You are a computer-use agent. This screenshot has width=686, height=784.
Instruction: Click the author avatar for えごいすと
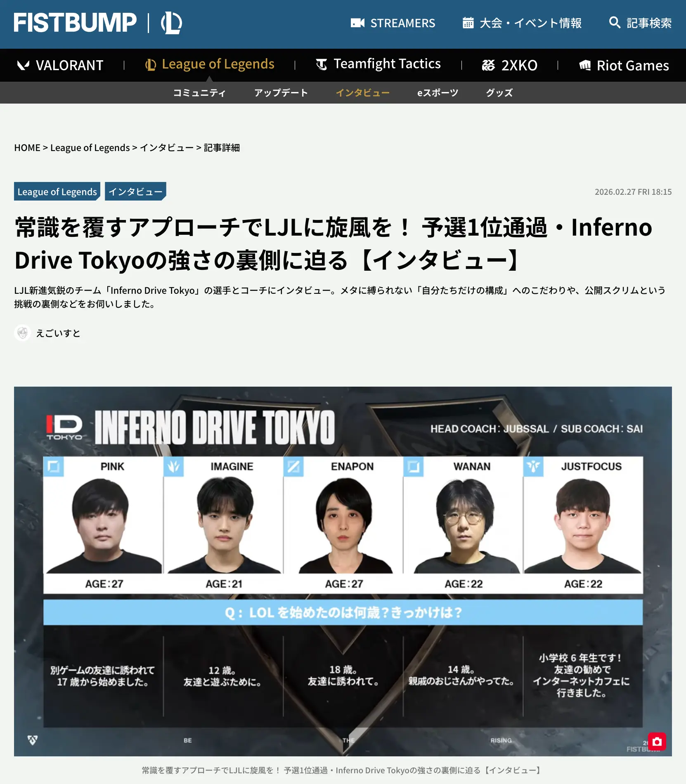pos(23,333)
